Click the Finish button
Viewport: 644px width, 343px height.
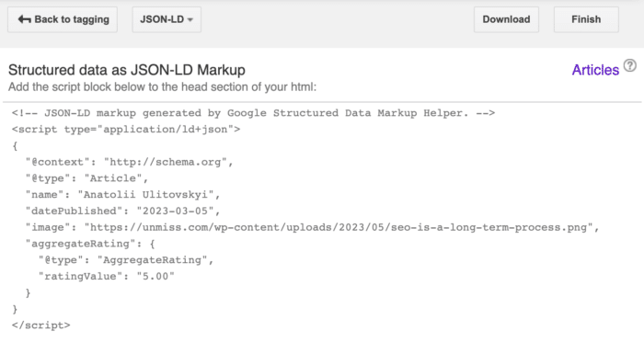(x=586, y=19)
